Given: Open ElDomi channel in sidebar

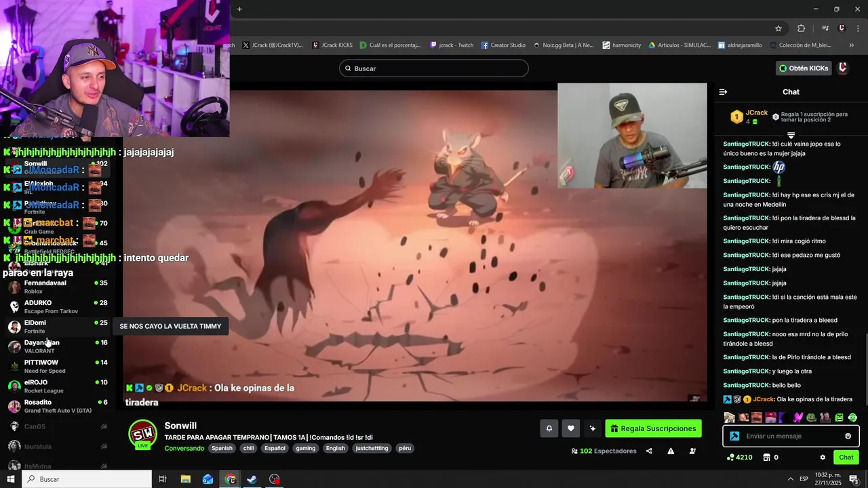Looking at the screenshot, I should pyautogui.click(x=58, y=326).
